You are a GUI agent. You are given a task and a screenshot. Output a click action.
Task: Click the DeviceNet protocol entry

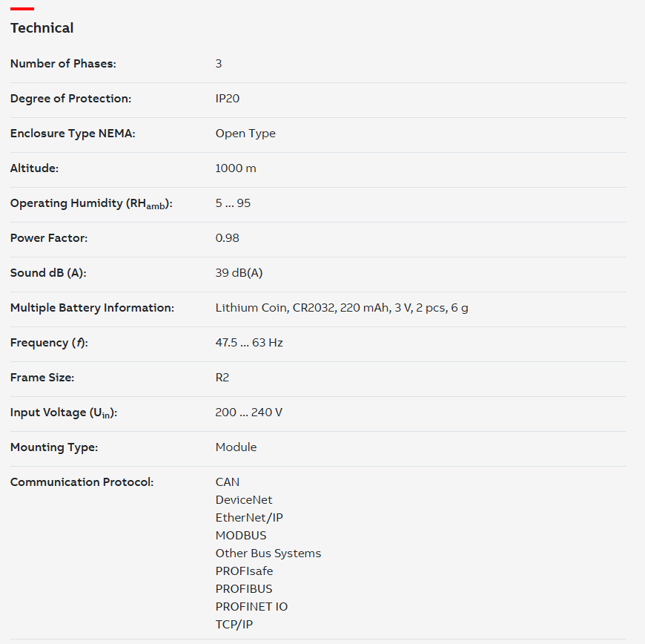(244, 500)
